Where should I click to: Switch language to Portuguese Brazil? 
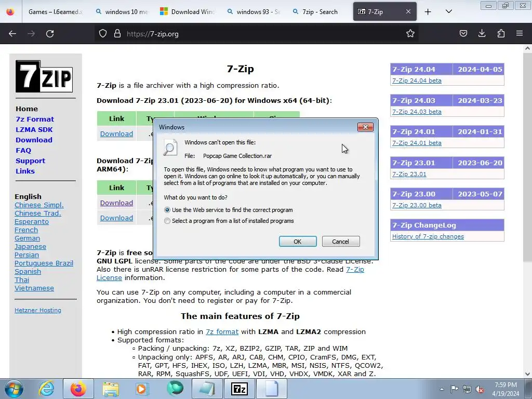(x=44, y=263)
